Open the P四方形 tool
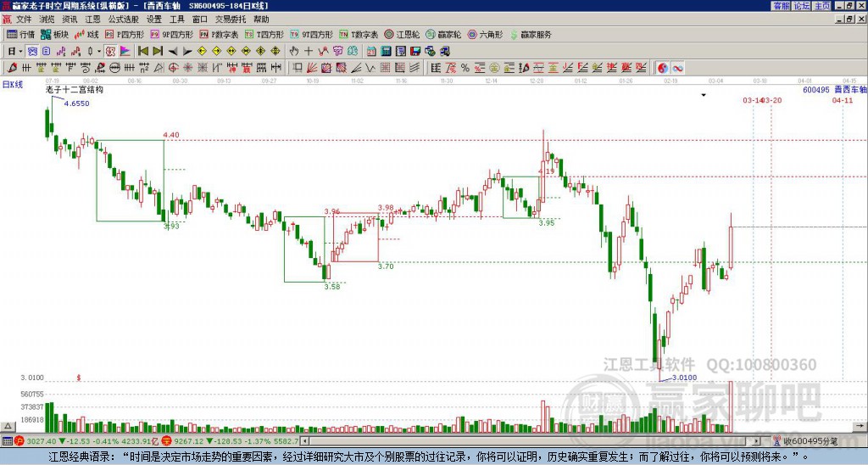The height and width of the screenshot is (465, 868). [125, 34]
